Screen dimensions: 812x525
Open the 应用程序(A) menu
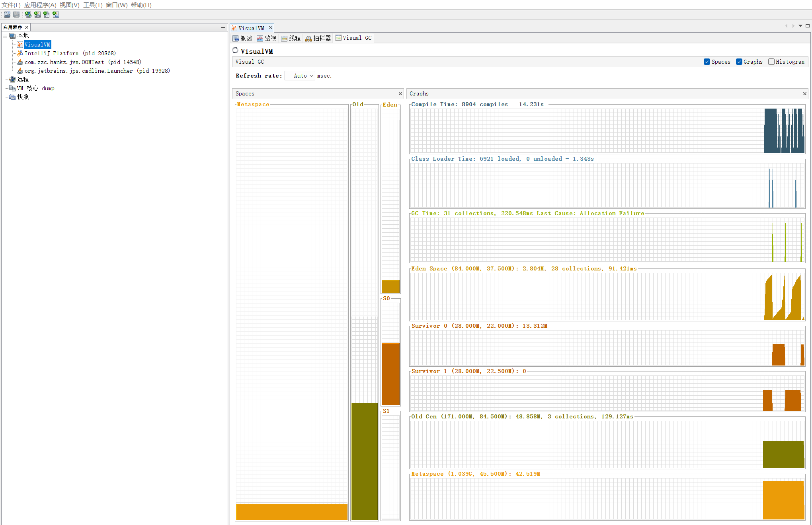point(40,5)
